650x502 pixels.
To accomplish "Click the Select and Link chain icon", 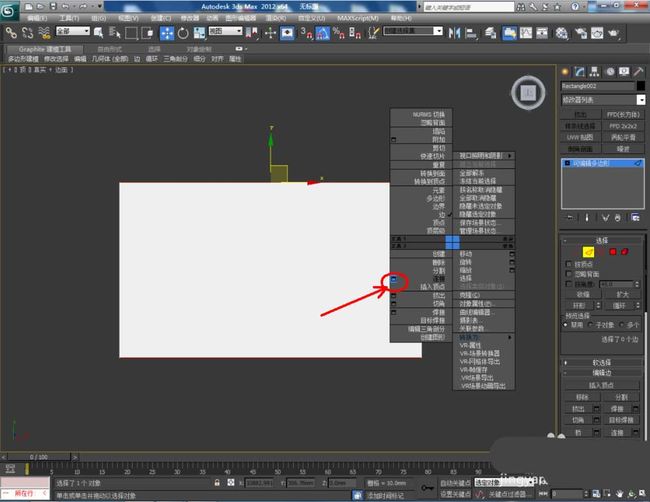I will point(11,32).
